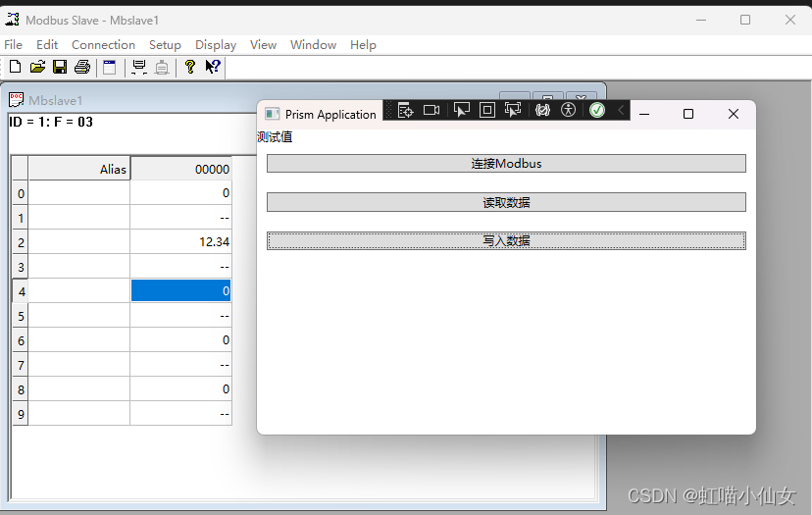Open the Help menu
Screen dimensions: 812x515
pos(363,45)
